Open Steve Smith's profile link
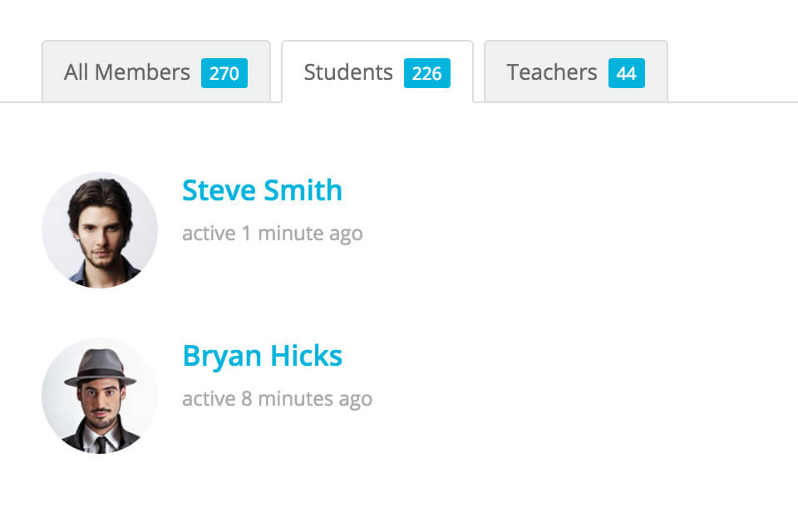This screenshot has height=532, width=798. pos(262,190)
